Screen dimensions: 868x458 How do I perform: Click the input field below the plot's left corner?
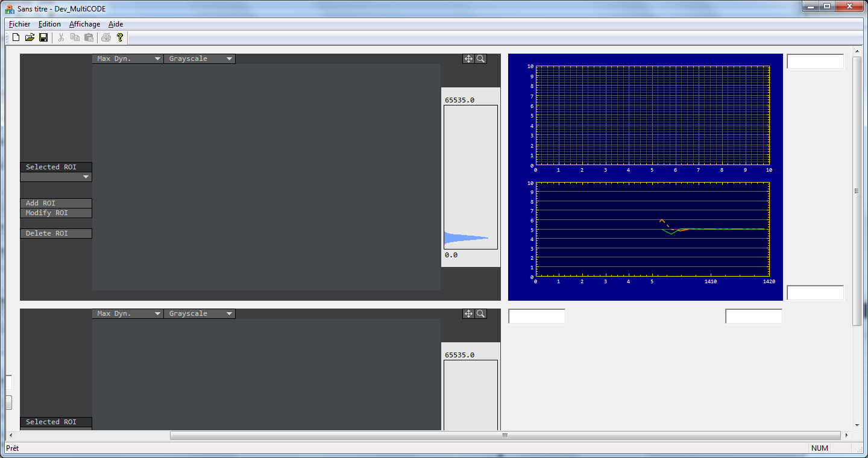(x=537, y=316)
